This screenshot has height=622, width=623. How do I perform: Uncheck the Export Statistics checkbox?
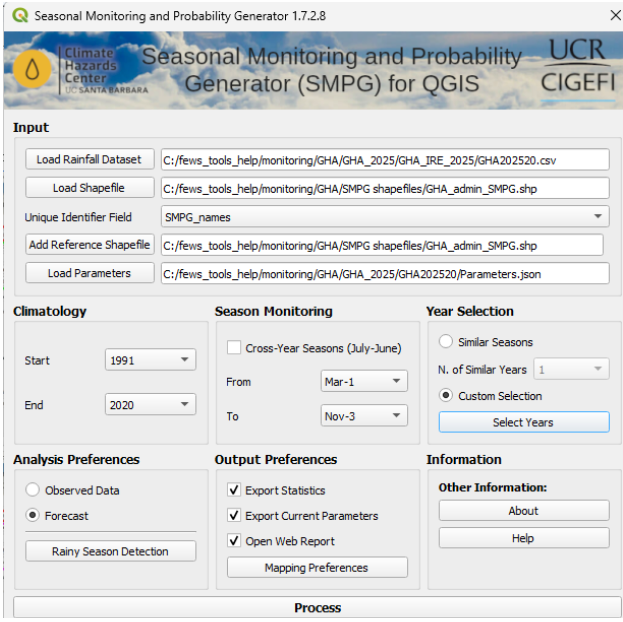pos(234,490)
